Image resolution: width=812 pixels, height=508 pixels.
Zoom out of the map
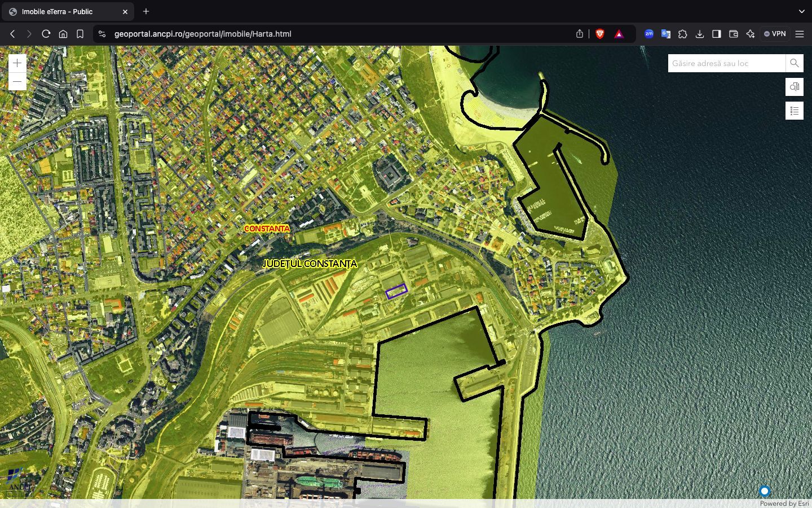17,82
